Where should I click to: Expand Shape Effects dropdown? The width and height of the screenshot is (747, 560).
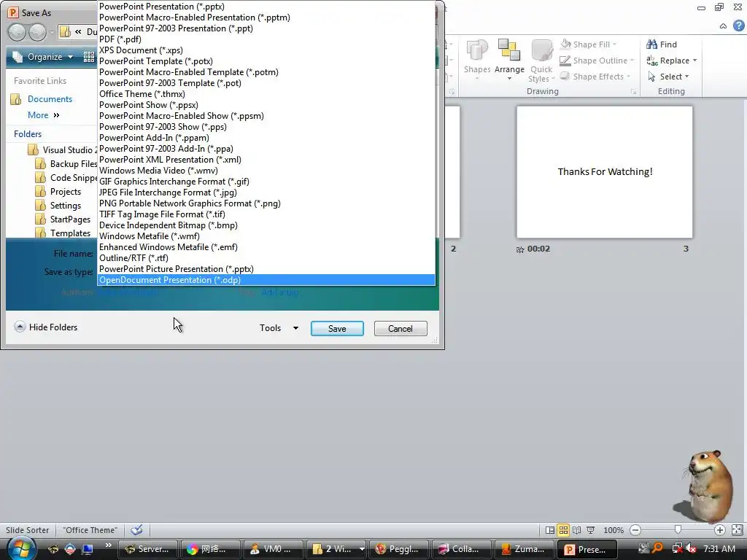click(x=628, y=77)
